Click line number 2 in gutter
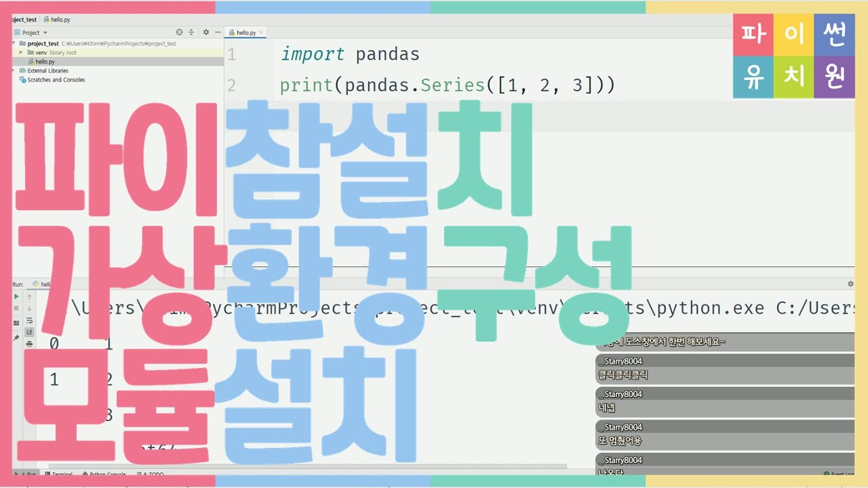This screenshot has width=868, height=488. click(232, 86)
